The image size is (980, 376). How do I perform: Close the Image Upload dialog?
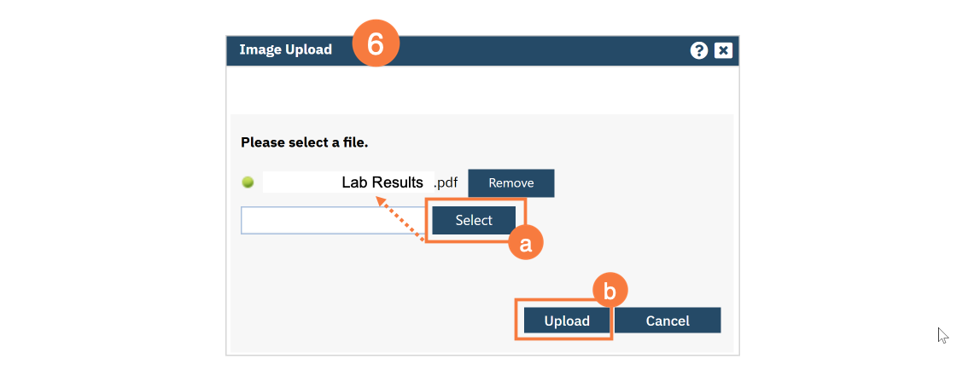coord(723,50)
